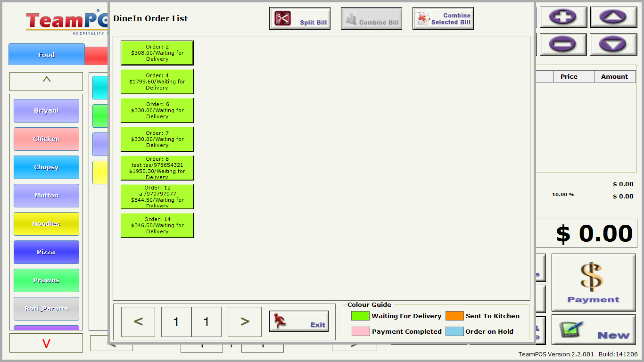Viewport: 644px width, 362px height.
Task: Open Order 2 waiting for delivery
Action: point(157,52)
